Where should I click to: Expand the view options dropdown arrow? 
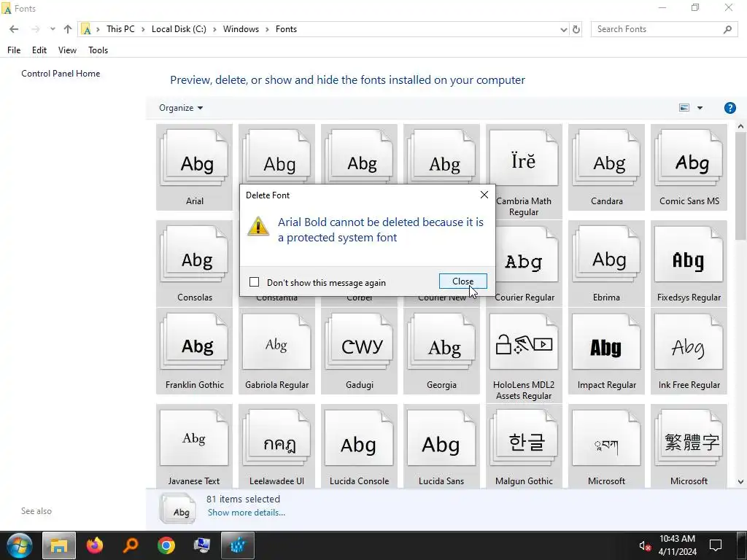(700, 108)
